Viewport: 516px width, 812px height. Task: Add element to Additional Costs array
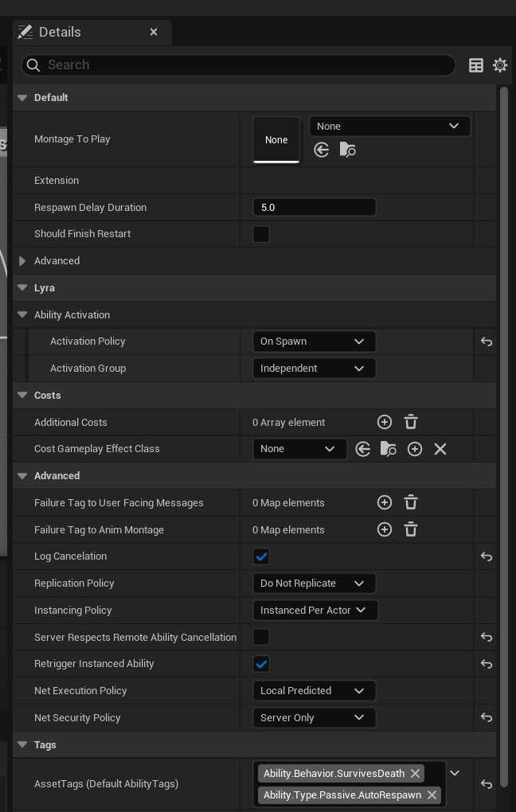click(385, 422)
